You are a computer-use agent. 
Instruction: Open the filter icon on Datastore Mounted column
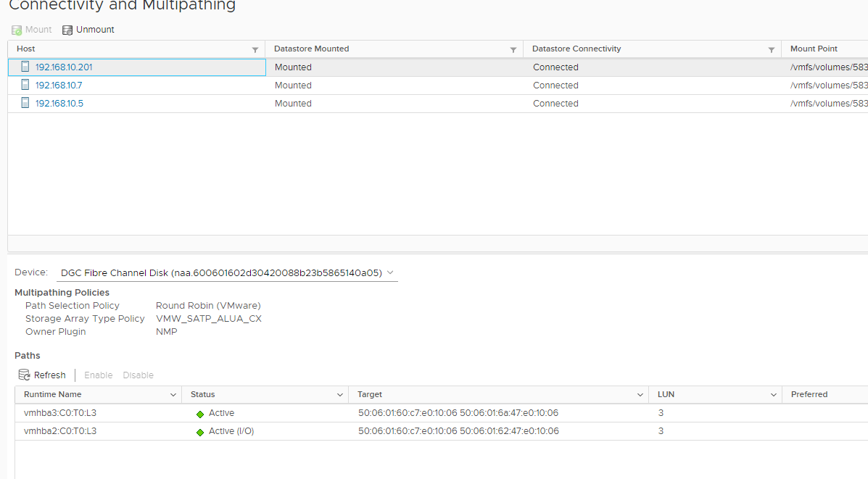pos(513,49)
